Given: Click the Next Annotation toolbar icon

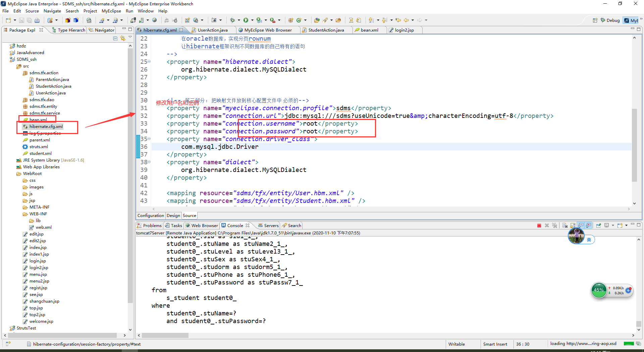Looking at the screenshot, I should click(x=371, y=20).
